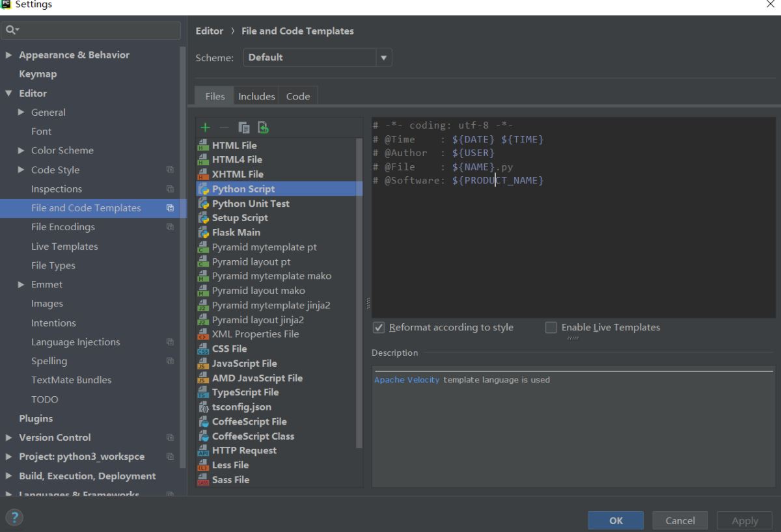
Task: Enable the Live Templates checkbox
Action: click(x=551, y=328)
